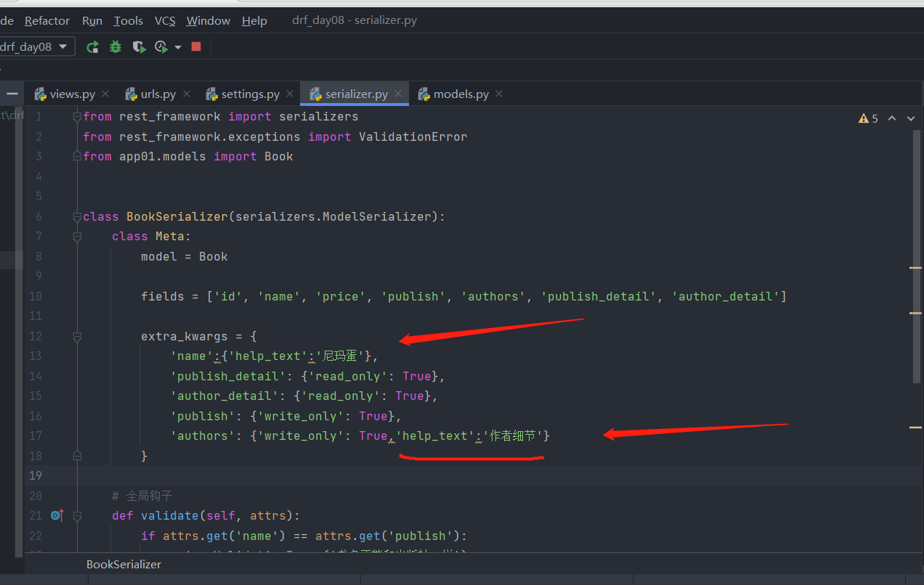Open the VCS menu
Image resolution: width=924 pixels, height=585 pixels.
coord(165,20)
